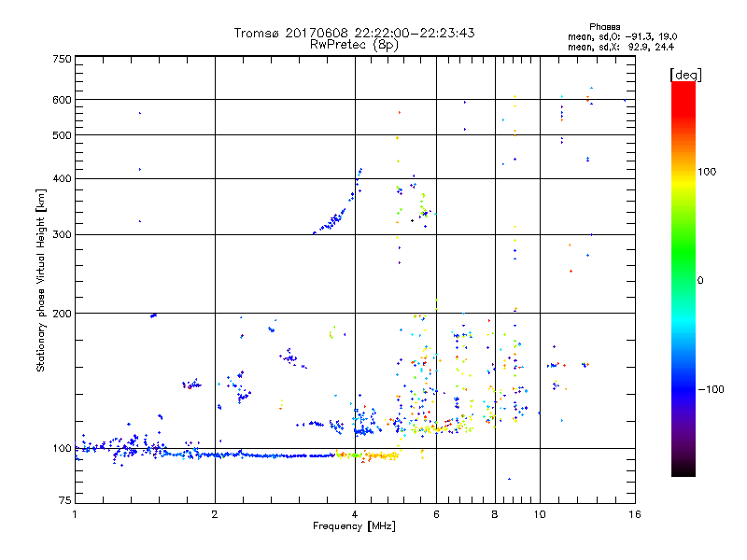Click the x-axis tick label "8"
Screen dimensions: 747x560
(x=495, y=514)
